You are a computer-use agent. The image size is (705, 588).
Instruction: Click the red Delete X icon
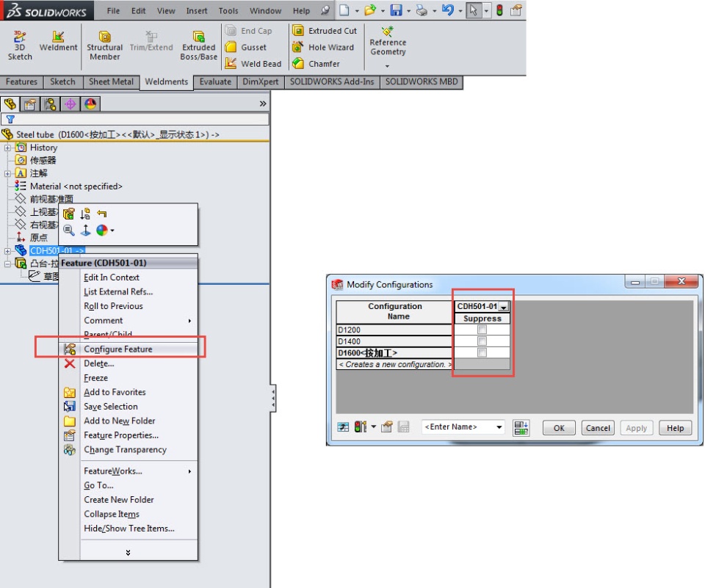pos(70,363)
